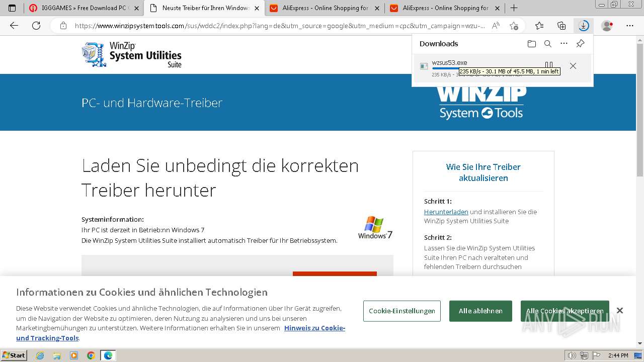Open Edge Settings and more menu

coord(630,26)
